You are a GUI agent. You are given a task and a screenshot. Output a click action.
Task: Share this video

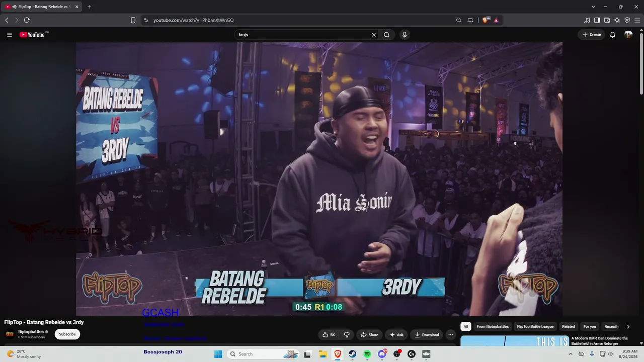[369, 335]
